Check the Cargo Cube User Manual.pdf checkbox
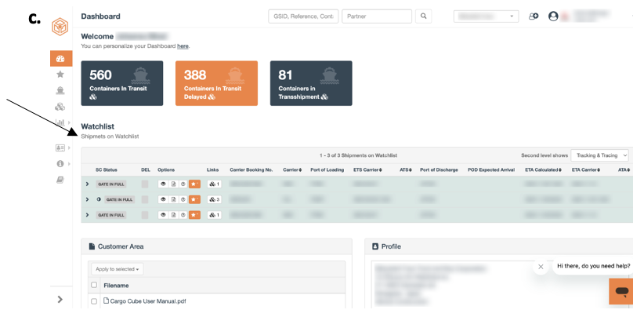644x317 pixels. pyautogui.click(x=94, y=301)
